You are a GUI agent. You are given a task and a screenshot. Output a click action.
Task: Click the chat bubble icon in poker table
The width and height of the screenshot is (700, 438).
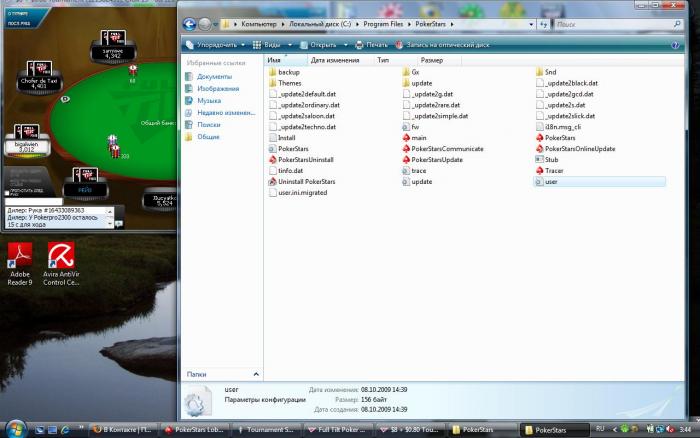[119, 223]
